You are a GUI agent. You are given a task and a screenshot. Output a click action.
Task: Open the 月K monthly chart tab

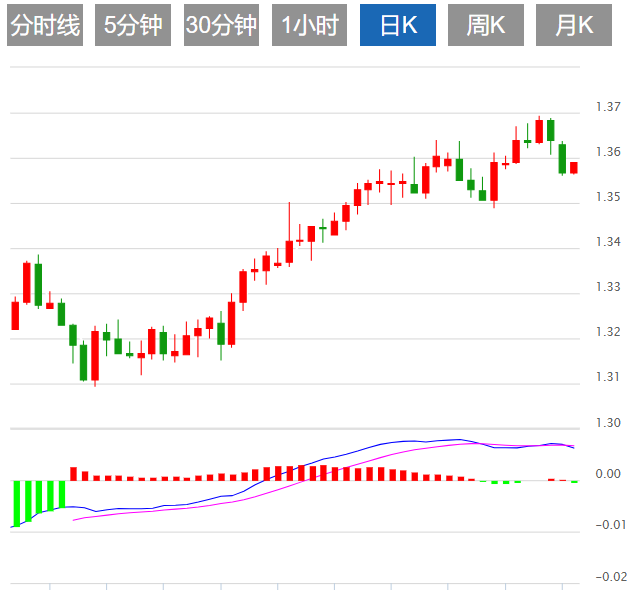574,26
